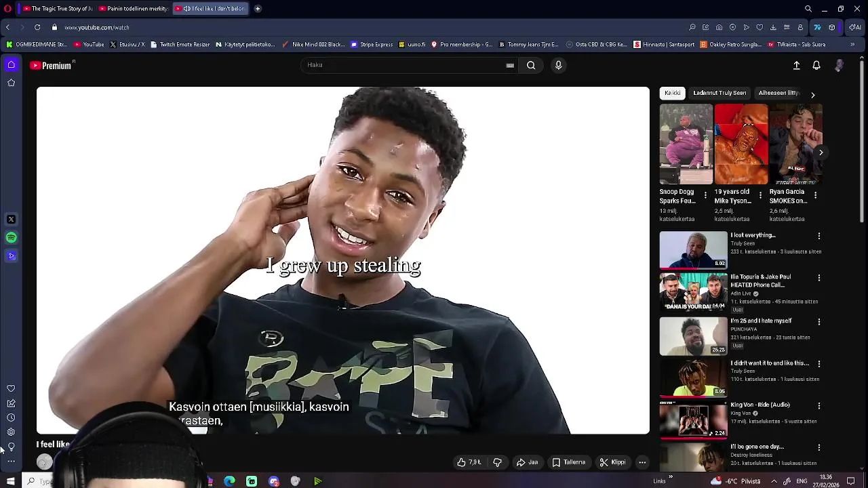Click the 'Jaa' share button

[x=527, y=462]
